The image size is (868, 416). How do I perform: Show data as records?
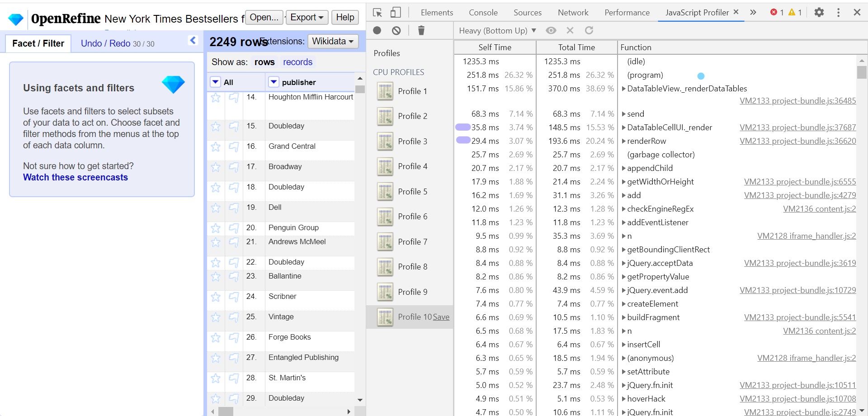[x=297, y=62]
